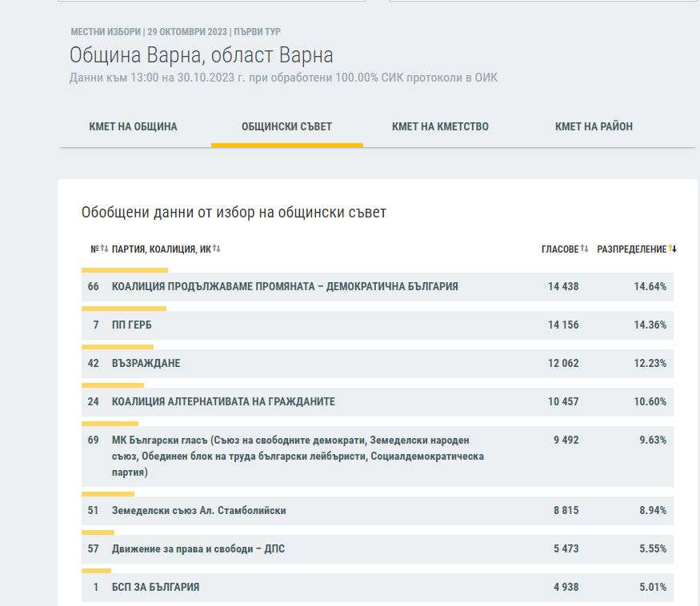The image size is (700, 606).
Task: Open Движение за права и свободи – ДПС
Action: click(378, 549)
